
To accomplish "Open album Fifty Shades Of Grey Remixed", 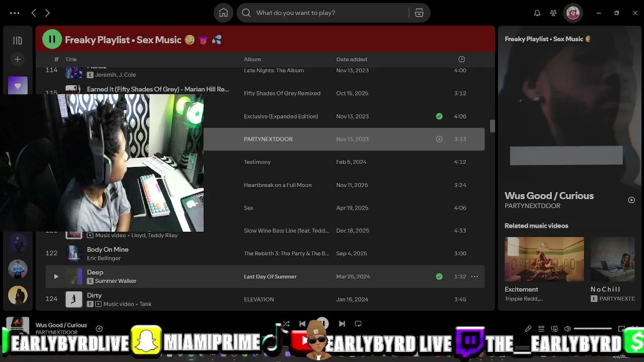I will [x=282, y=93].
